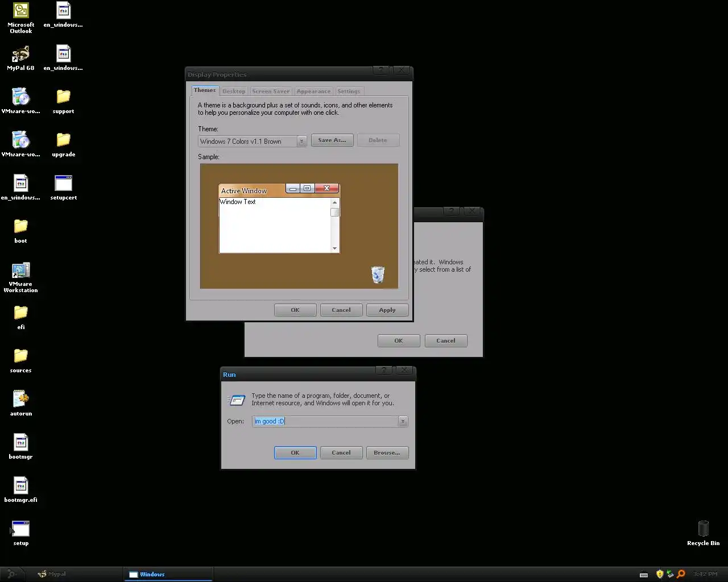Select the support folder on desktop
The image size is (728, 582).
[63, 101]
